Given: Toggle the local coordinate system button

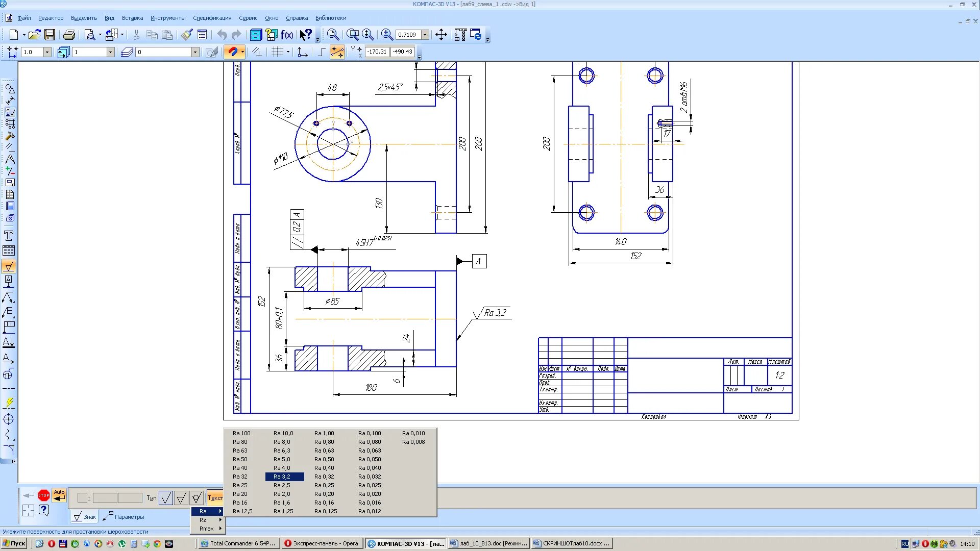Looking at the screenshot, I should 302,52.
